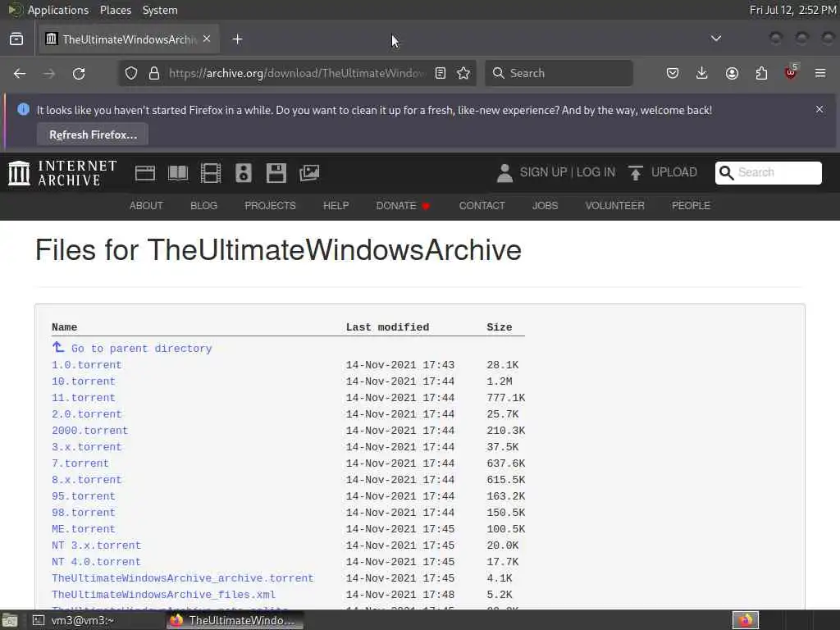
Task: Open TheUltimateWindowsArchive_files.xml link
Action: pos(163,595)
